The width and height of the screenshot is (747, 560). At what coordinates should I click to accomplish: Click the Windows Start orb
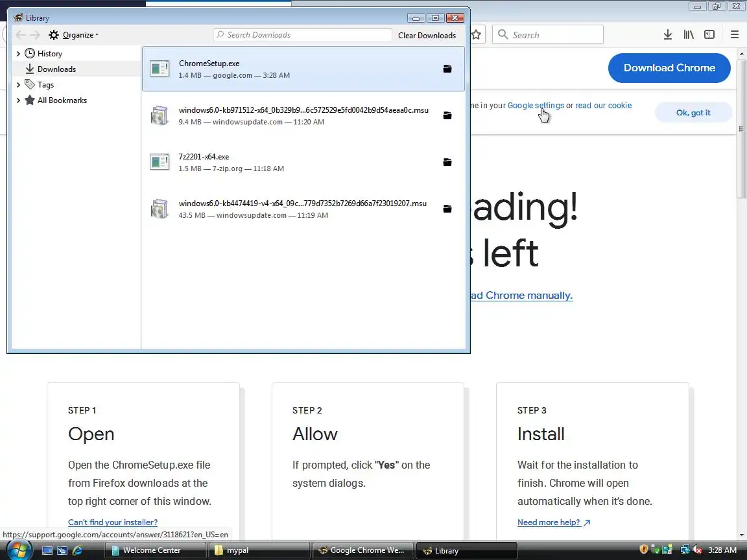coord(19,550)
